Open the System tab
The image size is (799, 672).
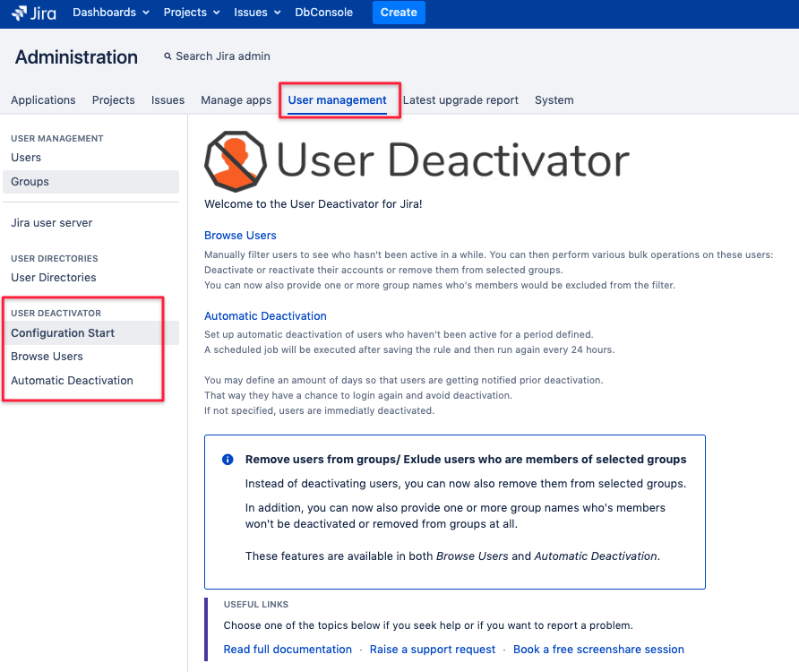(554, 100)
